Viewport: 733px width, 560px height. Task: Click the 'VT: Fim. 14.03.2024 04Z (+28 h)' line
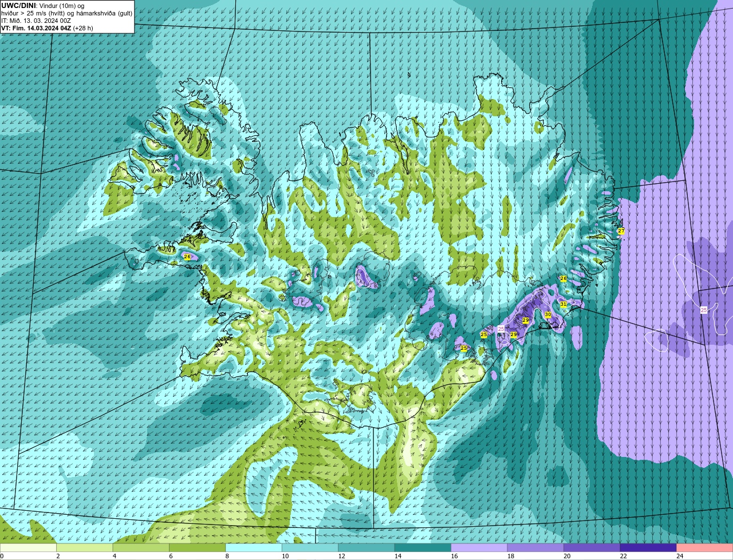point(47,27)
